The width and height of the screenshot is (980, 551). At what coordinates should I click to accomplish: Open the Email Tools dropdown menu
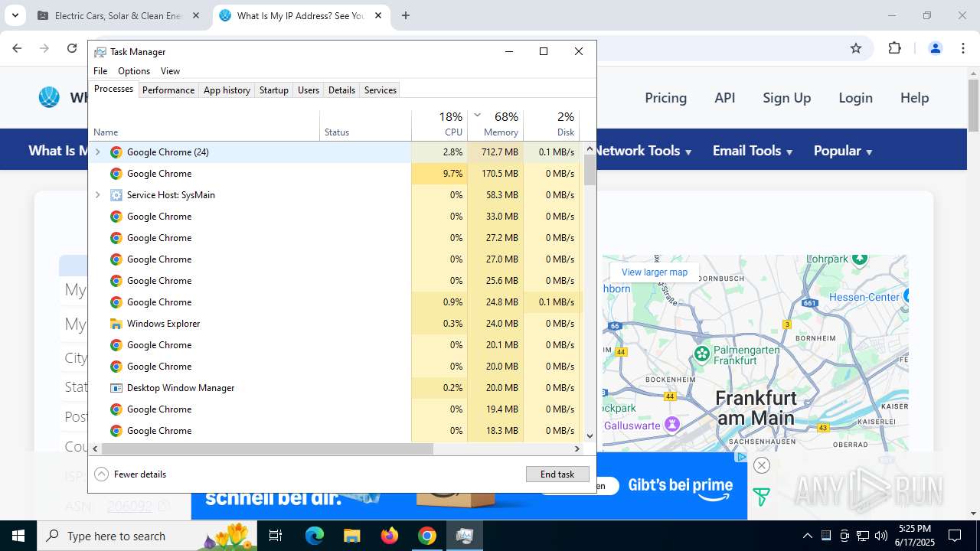pyautogui.click(x=752, y=151)
